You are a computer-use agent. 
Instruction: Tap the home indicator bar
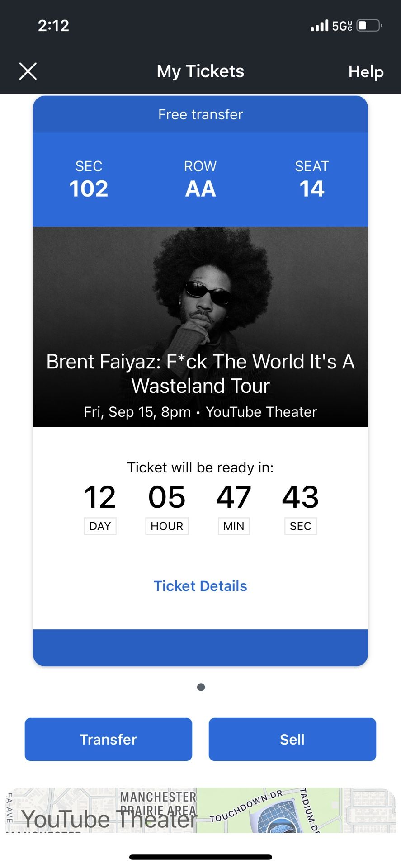[x=200, y=857]
